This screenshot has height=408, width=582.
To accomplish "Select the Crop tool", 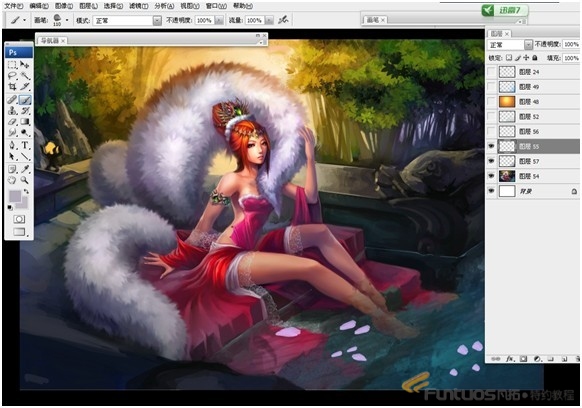I will [13, 87].
